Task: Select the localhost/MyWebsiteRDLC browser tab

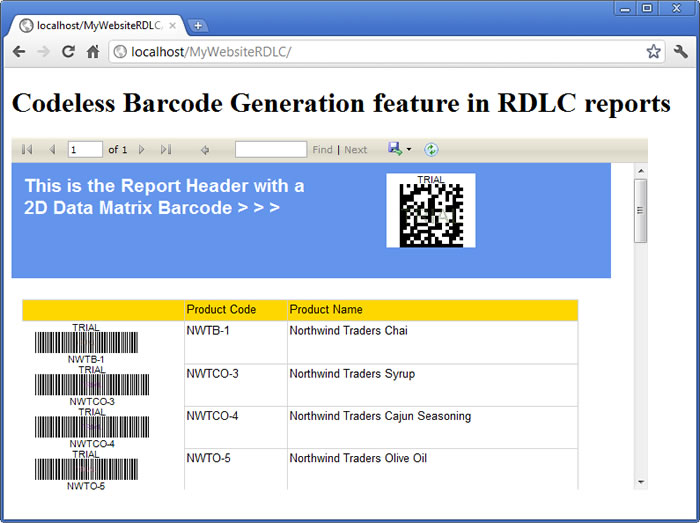Action: pos(96,25)
